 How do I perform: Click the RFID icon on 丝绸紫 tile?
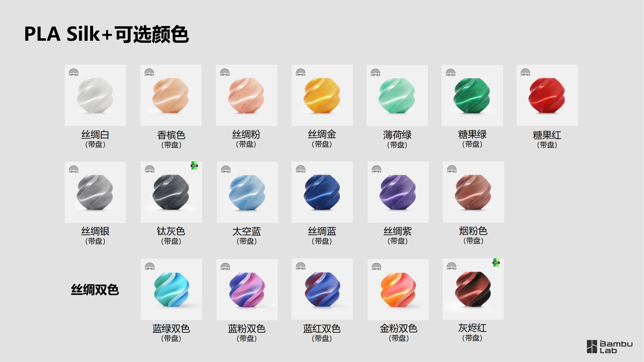point(376,169)
